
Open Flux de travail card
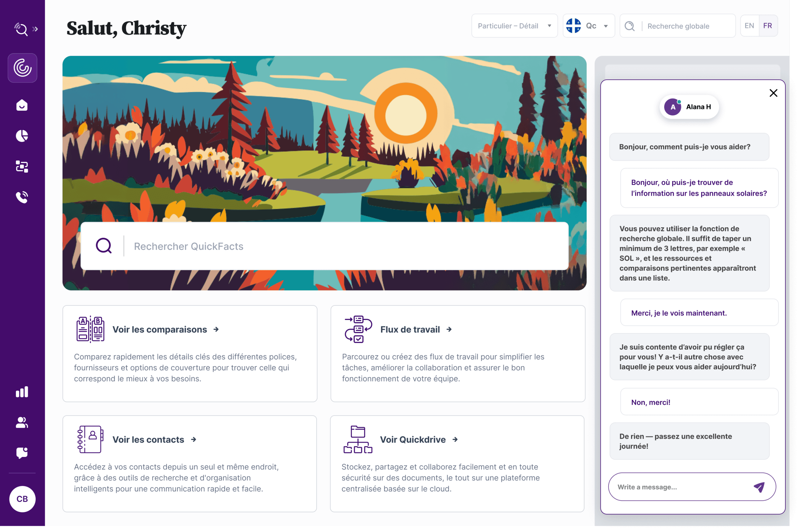pyautogui.click(x=410, y=329)
